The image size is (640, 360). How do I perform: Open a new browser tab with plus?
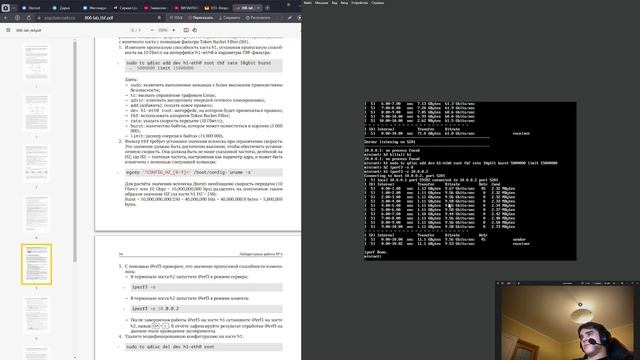pyautogui.click(x=267, y=8)
